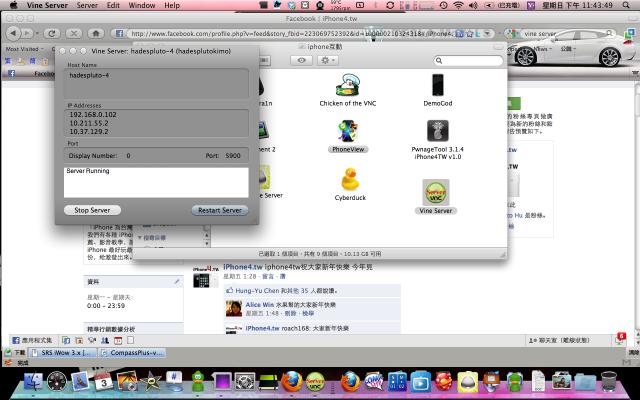Screen dimensions: 640x400
Task: Open the Apple menu
Action: (13, 5)
